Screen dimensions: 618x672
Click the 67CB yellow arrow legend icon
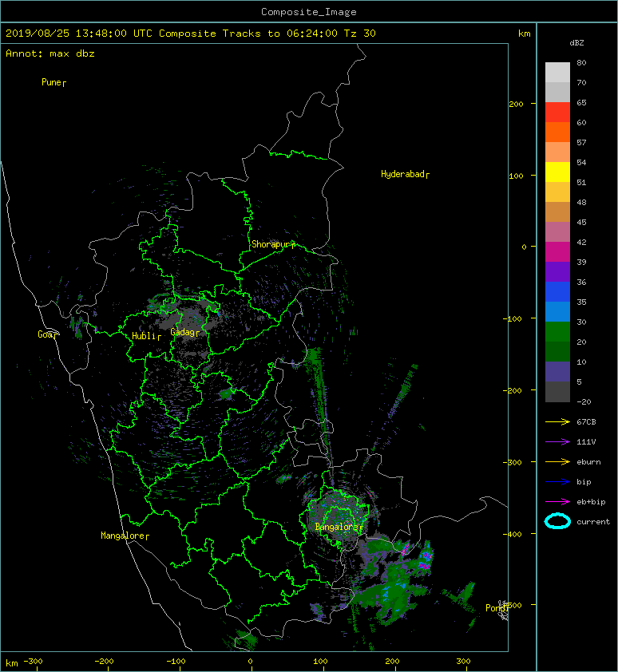click(x=557, y=421)
